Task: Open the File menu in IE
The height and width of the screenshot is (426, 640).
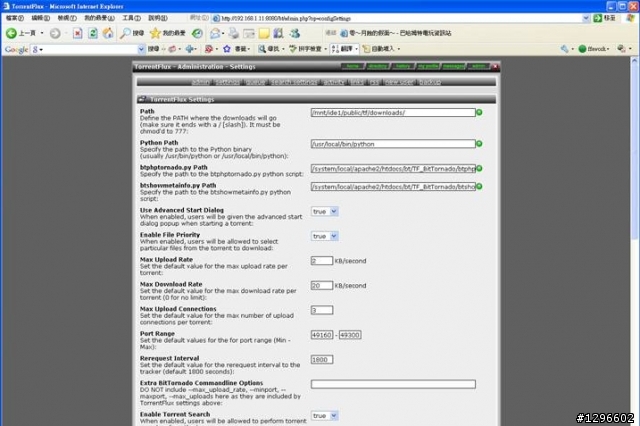Action: click(x=14, y=18)
